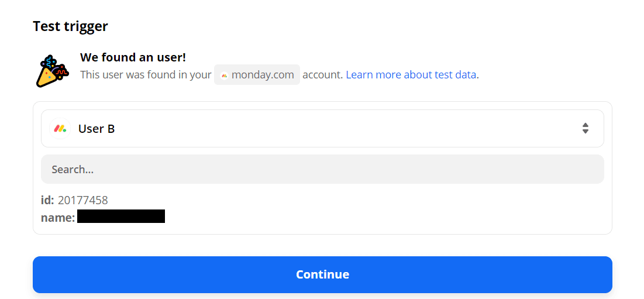The width and height of the screenshot is (644, 299).
Task: Click blank area inside the User B selector
Action: pyautogui.click(x=351, y=129)
